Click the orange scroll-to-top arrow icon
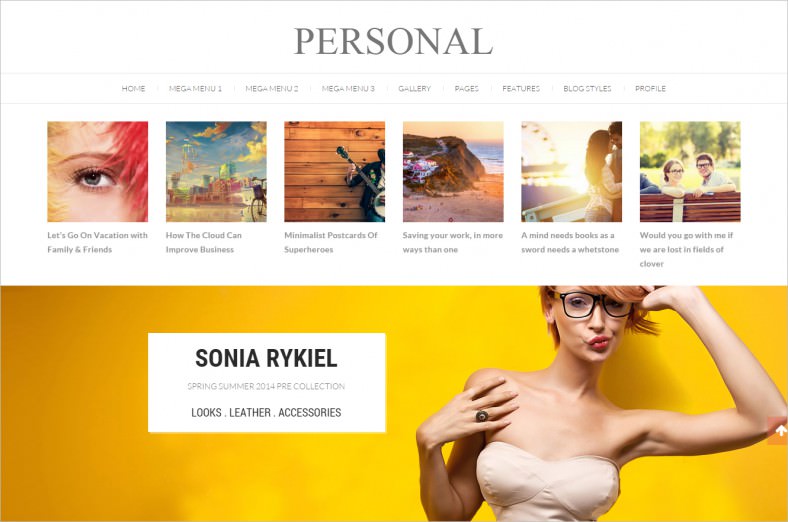 [x=778, y=431]
